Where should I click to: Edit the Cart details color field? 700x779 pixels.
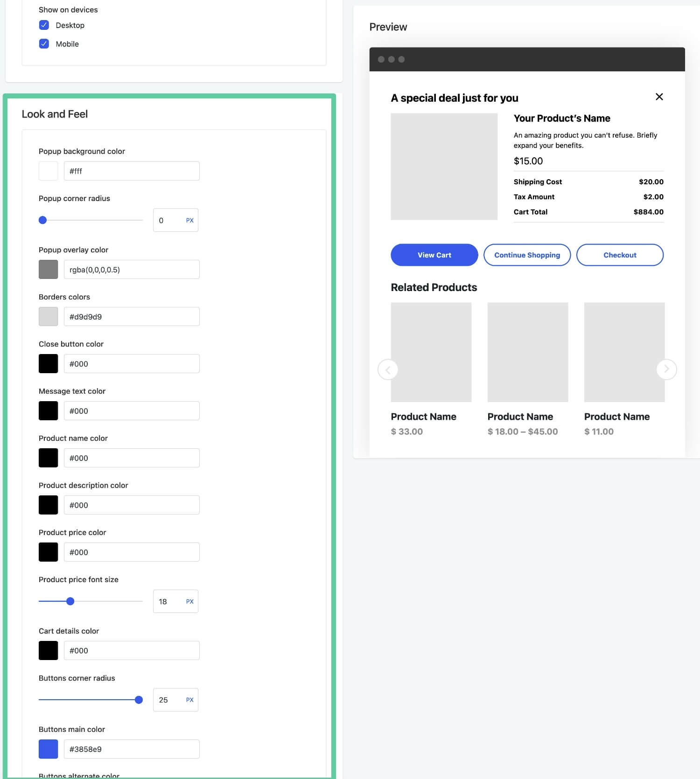click(132, 651)
